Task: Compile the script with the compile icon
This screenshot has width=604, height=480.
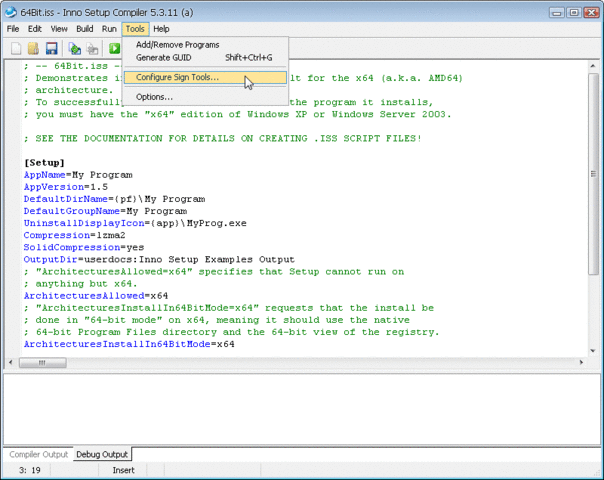Action: point(75,49)
